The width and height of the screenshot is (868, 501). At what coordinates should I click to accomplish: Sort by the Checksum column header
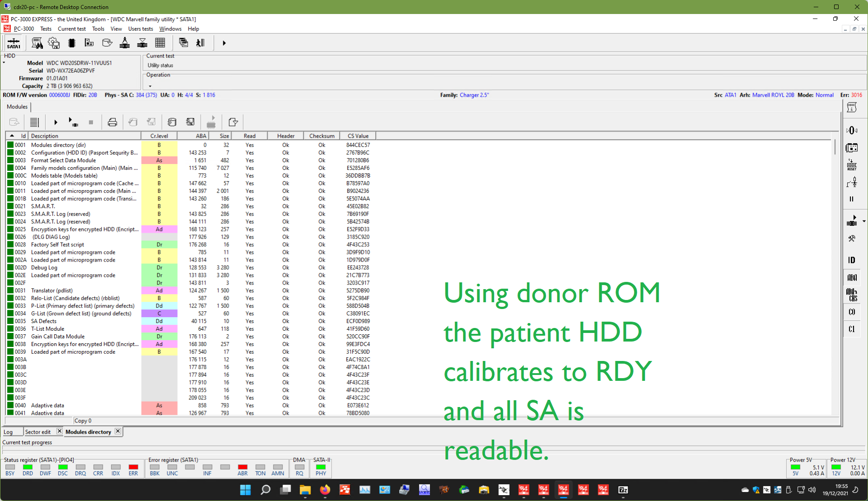322,136
